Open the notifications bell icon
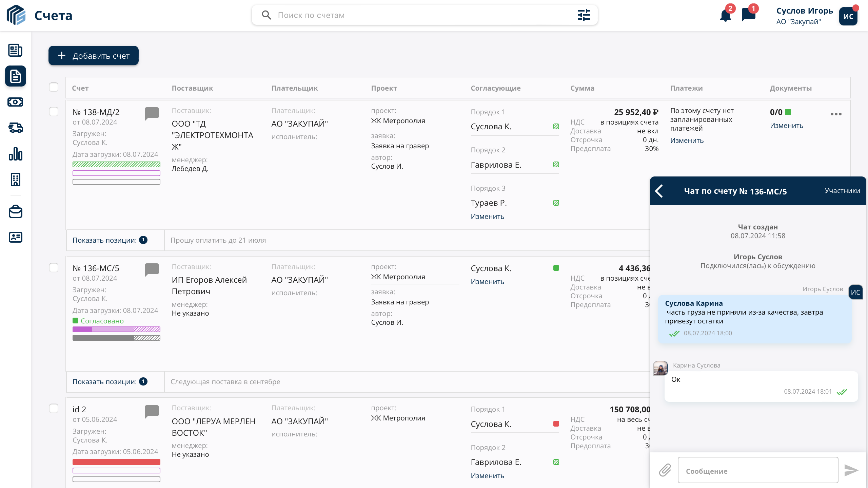This screenshot has width=868, height=488. pyautogui.click(x=725, y=16)
